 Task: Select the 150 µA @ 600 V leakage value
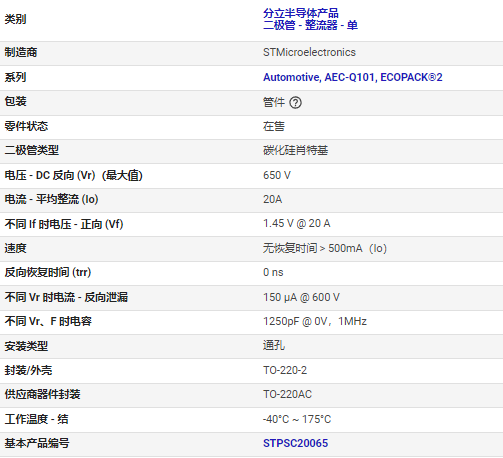click(301, 297)
